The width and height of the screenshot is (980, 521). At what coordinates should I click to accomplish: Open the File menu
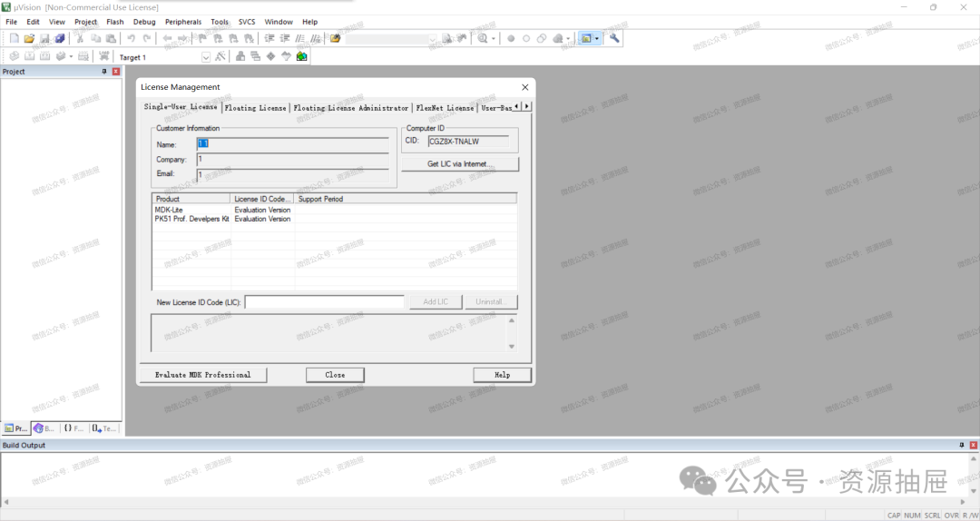tap(11, 22)
